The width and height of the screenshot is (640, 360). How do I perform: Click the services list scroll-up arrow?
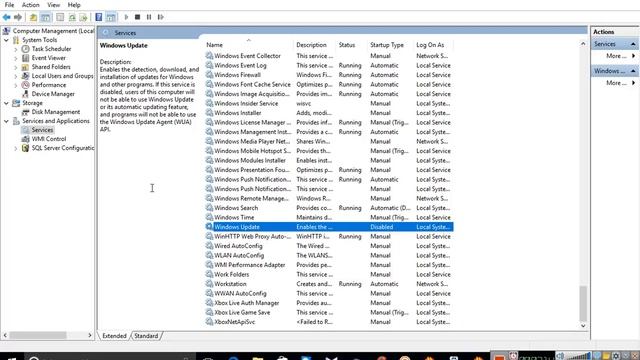coord(583,44)
